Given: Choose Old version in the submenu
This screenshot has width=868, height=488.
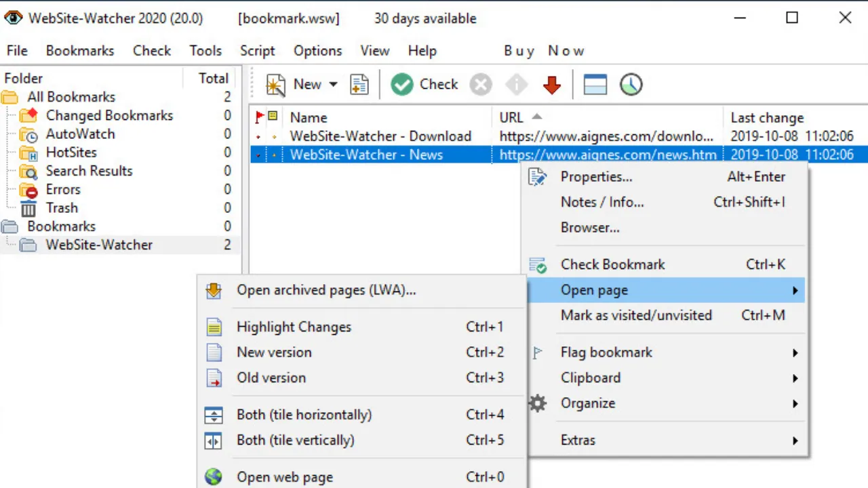Looking at the screenshot, I should [x=361, y=378].
